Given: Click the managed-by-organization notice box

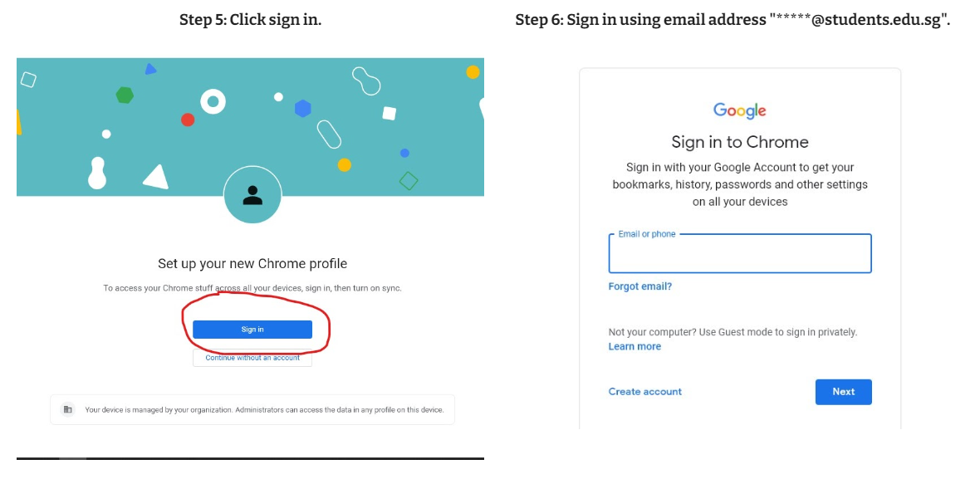Looking at the screenshot, I should click(x=252, y=409).
